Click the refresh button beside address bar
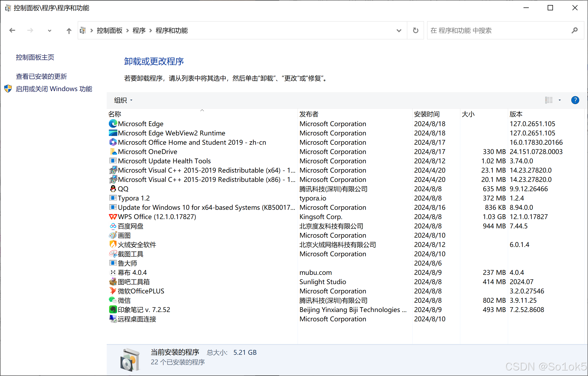The image size is (588, 376). (x=416, y=31)
